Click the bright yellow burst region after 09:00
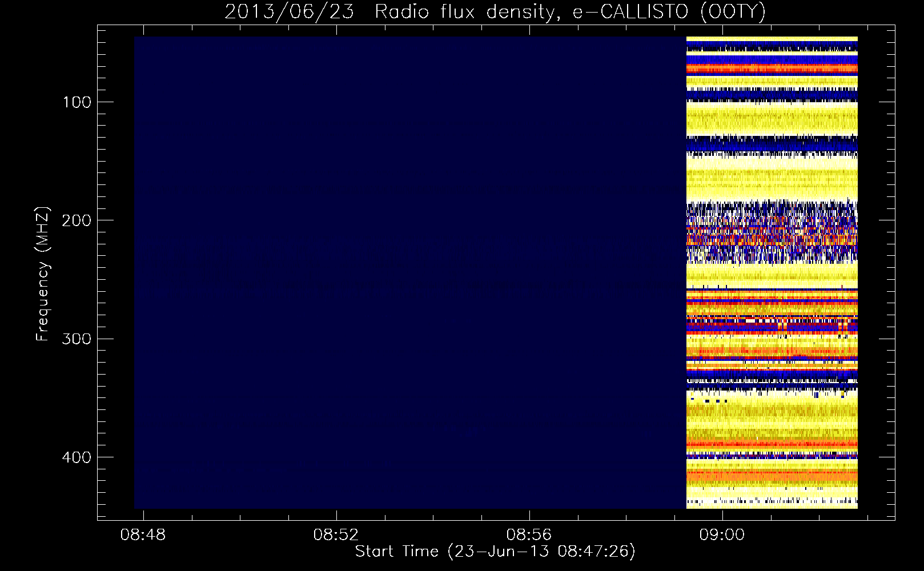Screen dimensions: 924x571 tap(772, 272)
